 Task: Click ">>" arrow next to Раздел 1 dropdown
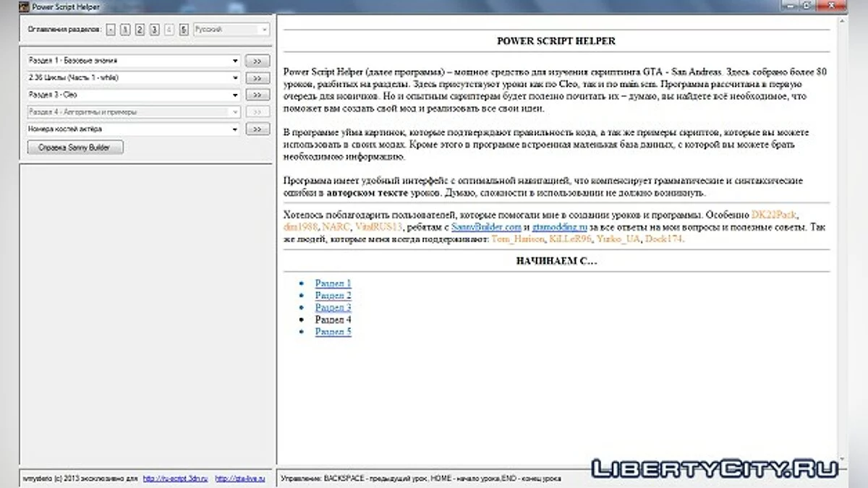258,61
